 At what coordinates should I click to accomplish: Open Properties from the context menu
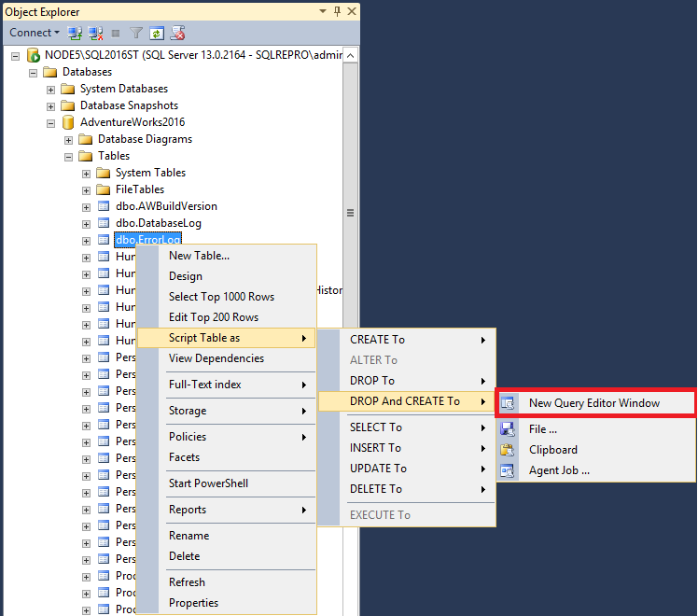pyautogui.click(x=193, y=603)
